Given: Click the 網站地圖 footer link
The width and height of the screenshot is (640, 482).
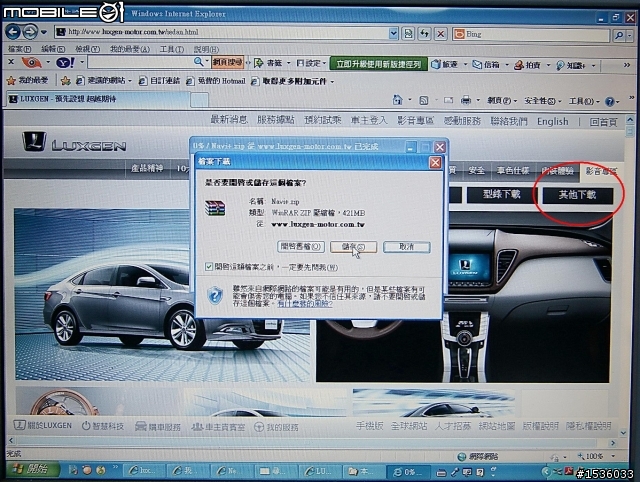Looking at the screenshot, I should coord(496,426).
